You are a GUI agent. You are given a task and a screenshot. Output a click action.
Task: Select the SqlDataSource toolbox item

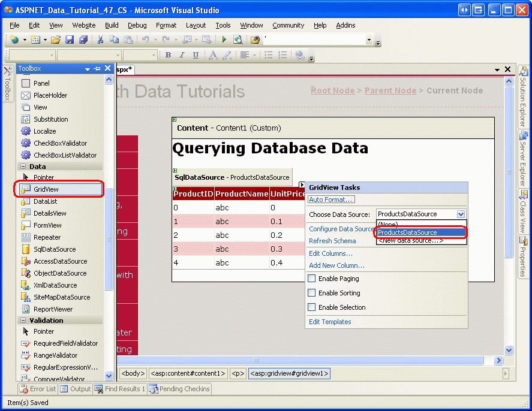pyautogui.click(x=55, y=249)
